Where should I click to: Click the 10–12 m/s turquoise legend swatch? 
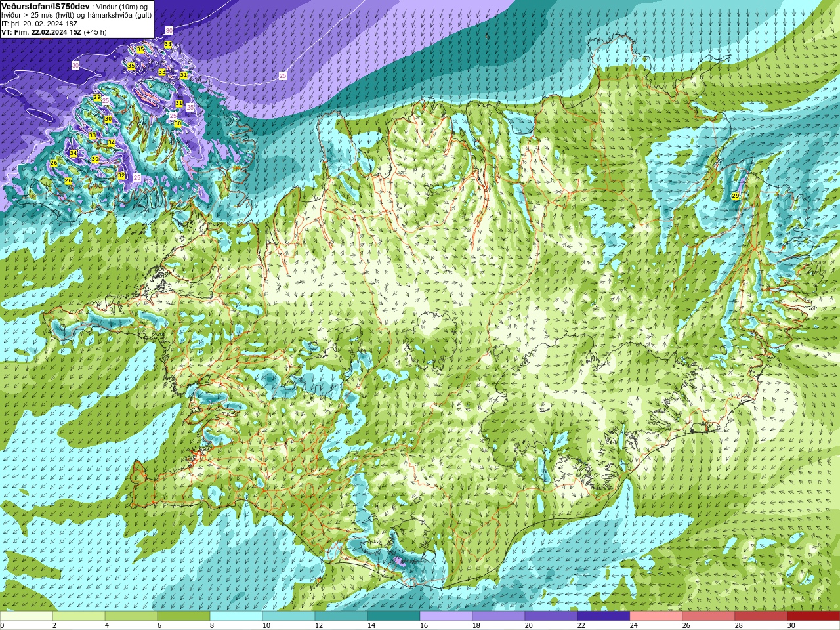tap(289, 616)
